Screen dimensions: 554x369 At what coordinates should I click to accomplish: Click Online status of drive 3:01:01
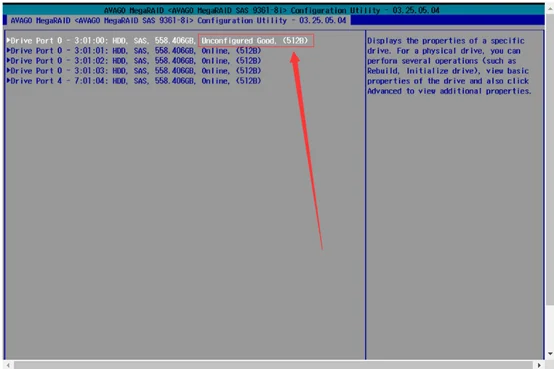[x=216, y=51]
